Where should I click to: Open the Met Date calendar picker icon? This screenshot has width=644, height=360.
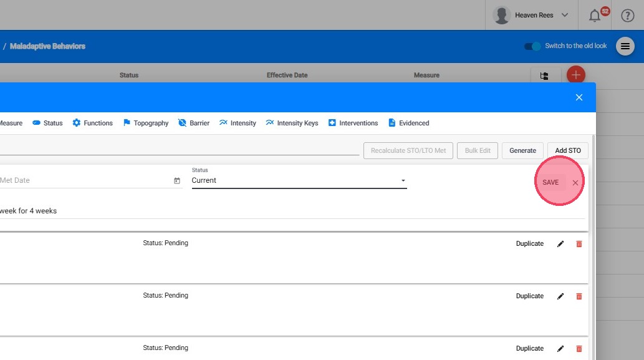[177, 181]
